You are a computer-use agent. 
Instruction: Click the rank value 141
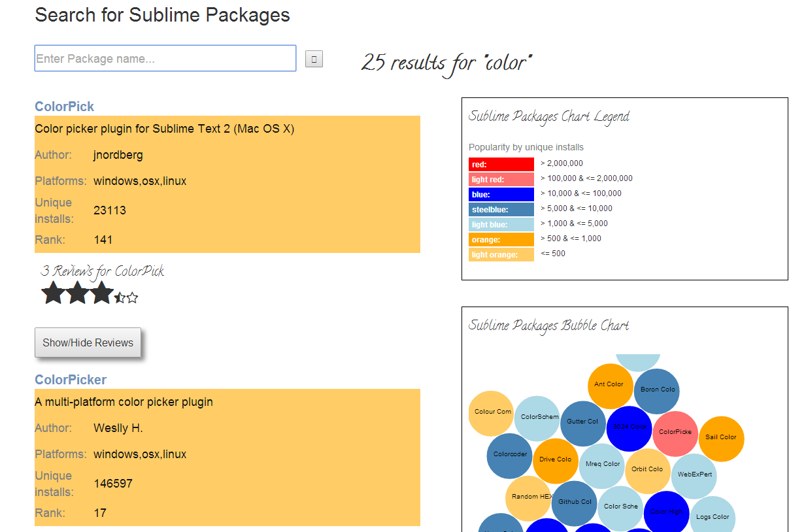[103, 240]
